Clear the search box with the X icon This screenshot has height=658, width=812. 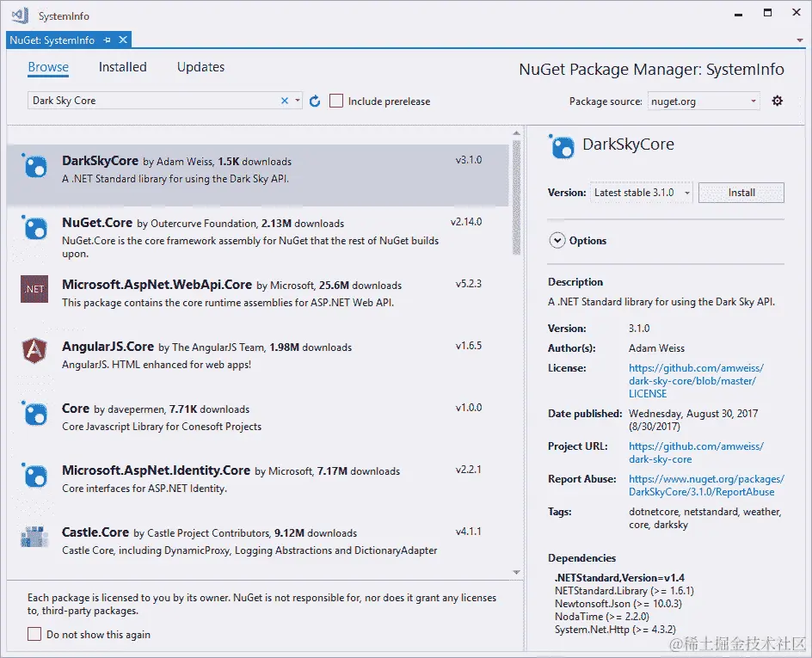click(x=285, y=101)
